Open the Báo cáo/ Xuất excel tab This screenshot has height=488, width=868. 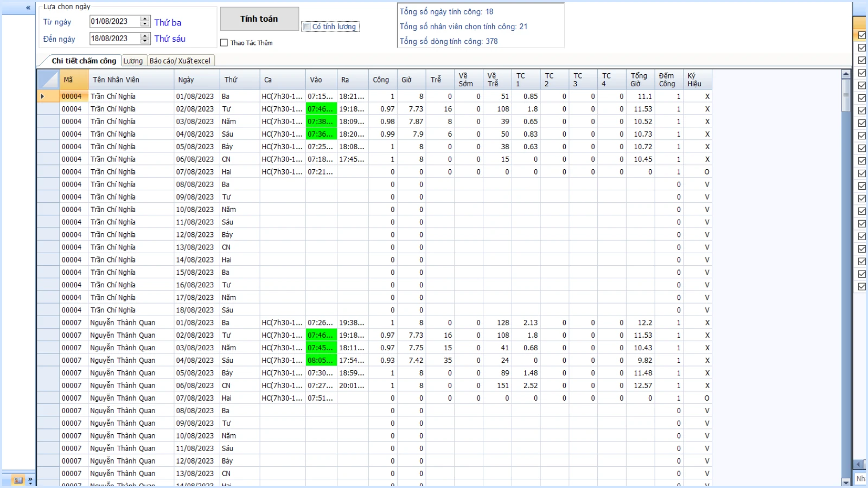point(180,61)
